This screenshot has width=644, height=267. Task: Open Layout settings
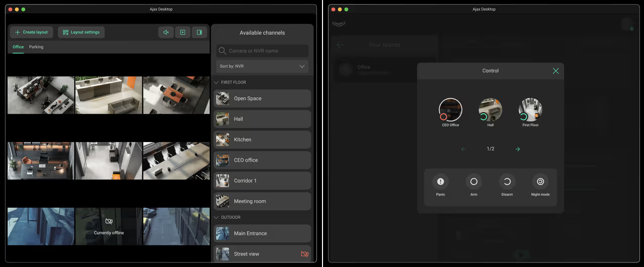pos(81,32)
